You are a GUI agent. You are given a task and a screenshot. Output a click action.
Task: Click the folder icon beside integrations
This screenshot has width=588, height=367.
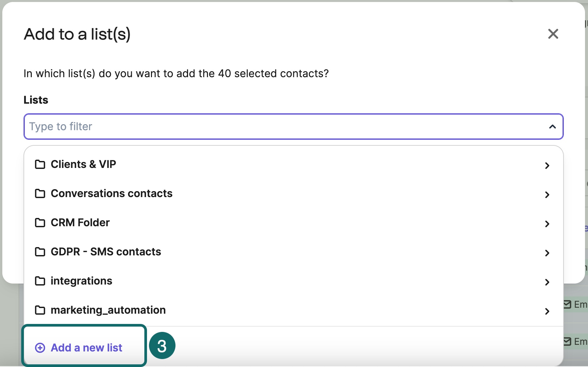pyautogui.click(x=40, y=281)
